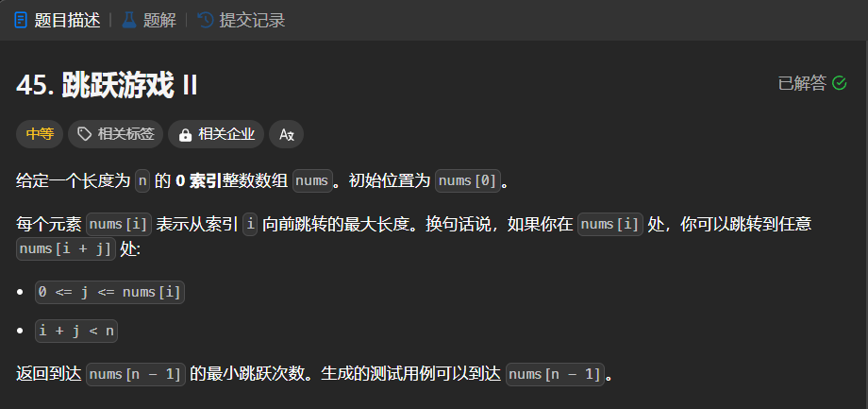Click the code snippet i + j < n
Viewport: 868px width, 409px height.
tap(76, 332)
